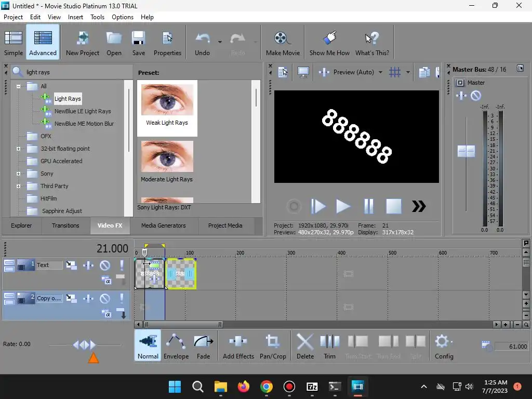532x399 pixels.
Task: Open project Properties
Action: [167, 43]
